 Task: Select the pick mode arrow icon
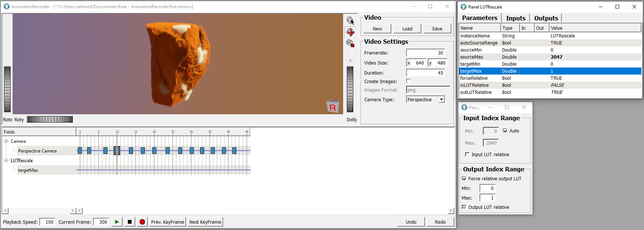coord(350,21)
